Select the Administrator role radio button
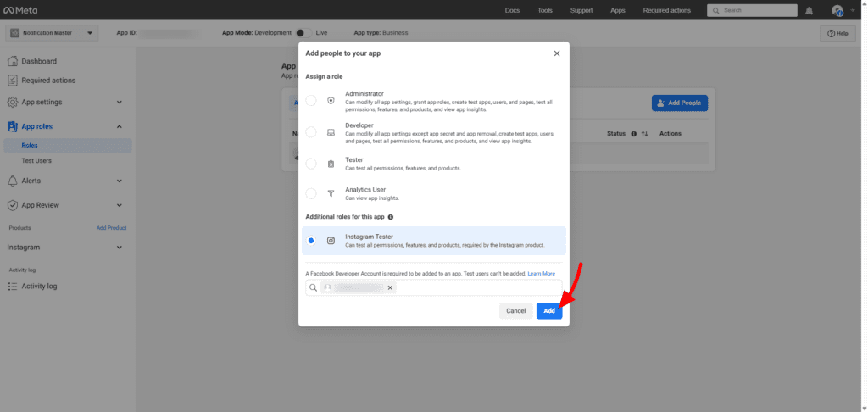This screenshot has width=868, height=412. click(311, 101)
